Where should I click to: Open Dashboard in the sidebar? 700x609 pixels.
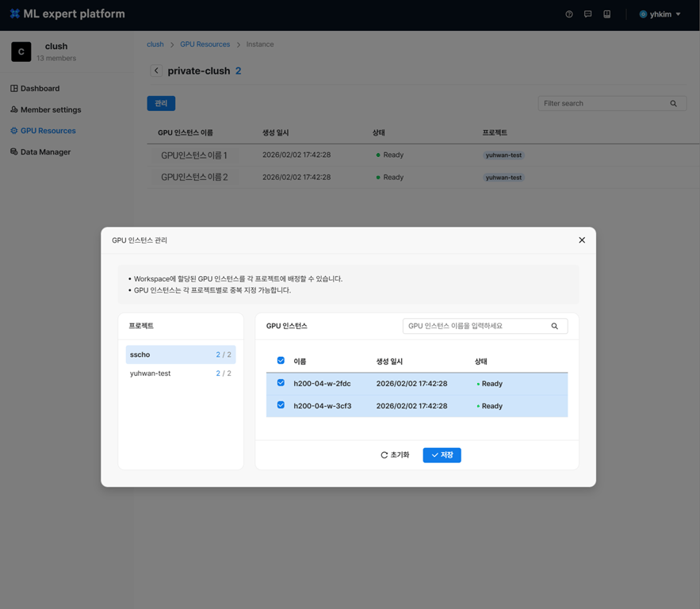[40, 88]
